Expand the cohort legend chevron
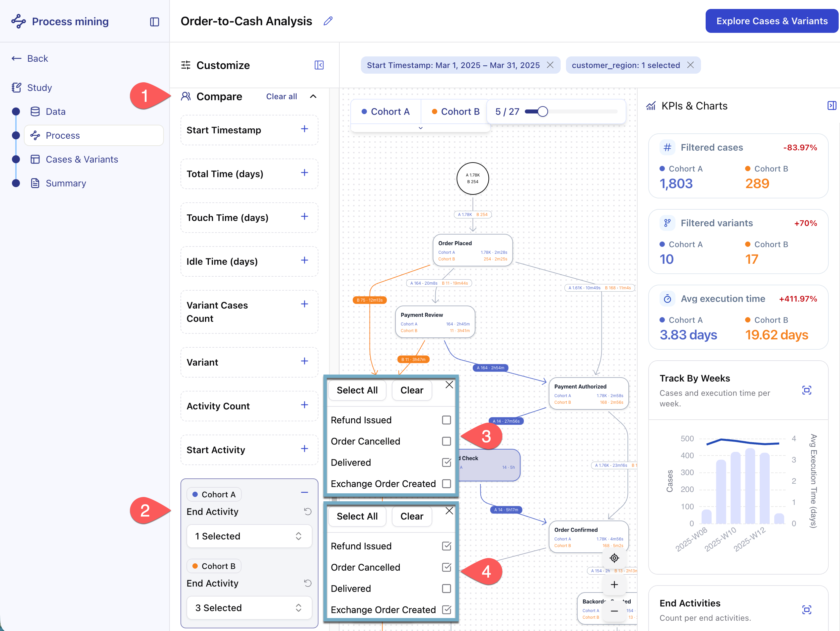Viewport: 840px width, 631px height. pos(420,128)
